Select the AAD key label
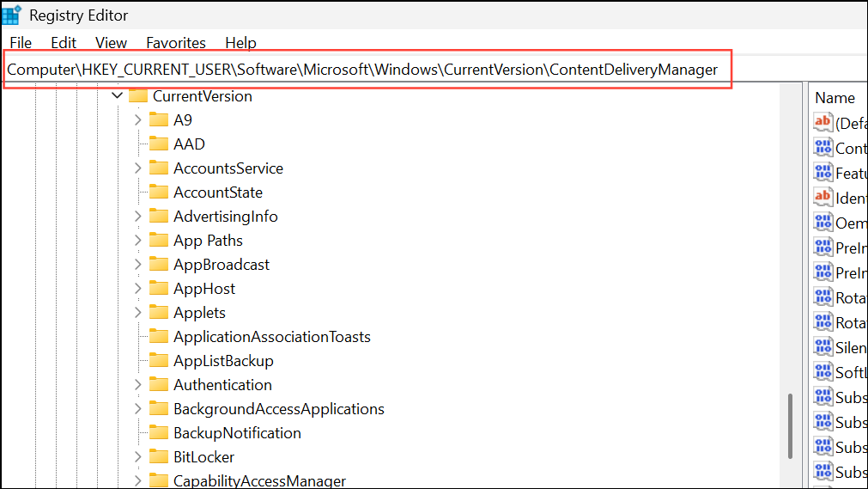The image size is (868, 489). (190, 144)
